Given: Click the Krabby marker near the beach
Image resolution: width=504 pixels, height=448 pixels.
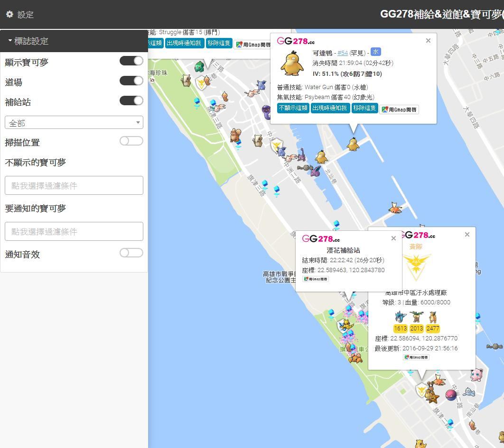Looking at the screenshot, I should [356, 358].
